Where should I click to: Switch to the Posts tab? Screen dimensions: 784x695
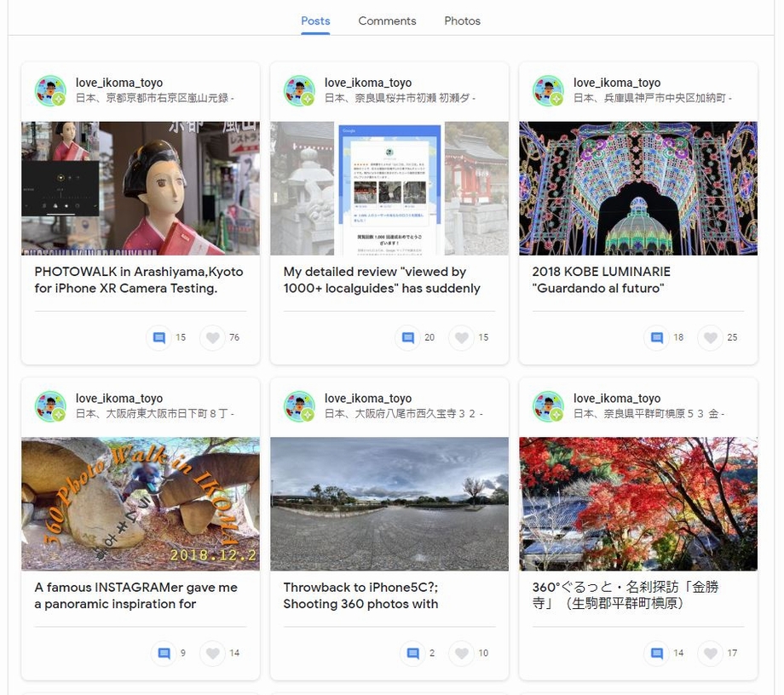(x=315, y=21)
